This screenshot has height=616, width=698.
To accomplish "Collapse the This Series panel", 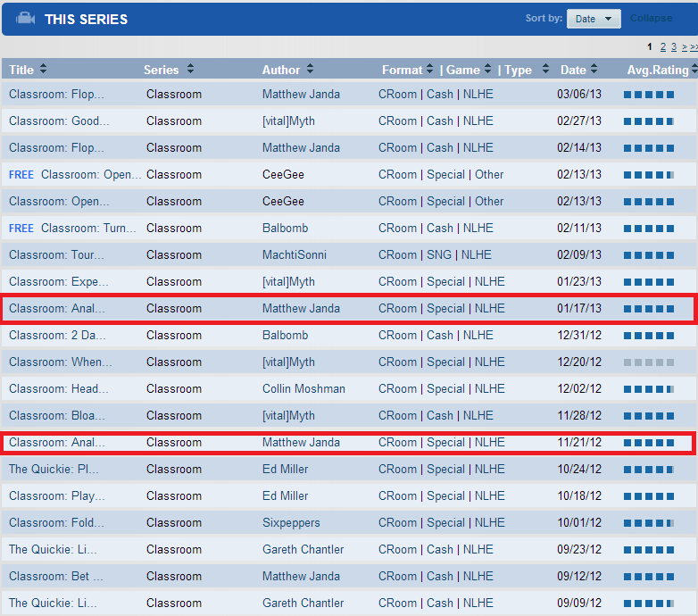I will 652,18.
